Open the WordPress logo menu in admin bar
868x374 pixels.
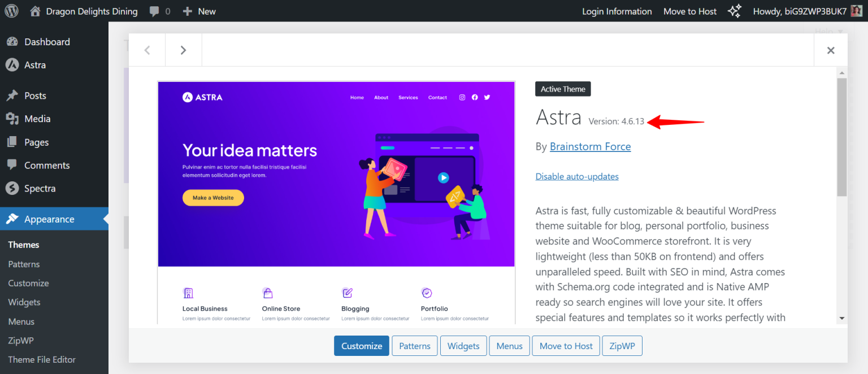pos(11,11)
